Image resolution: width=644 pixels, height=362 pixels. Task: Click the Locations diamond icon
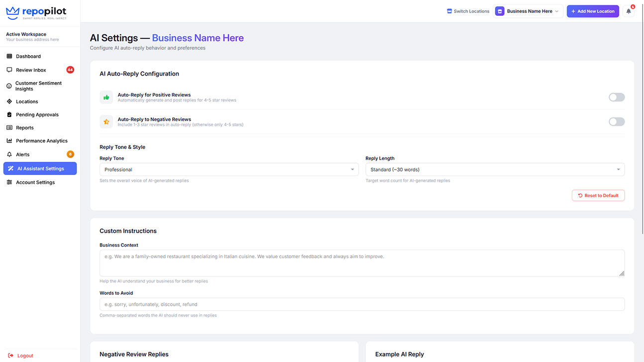(x=9, y=101)
